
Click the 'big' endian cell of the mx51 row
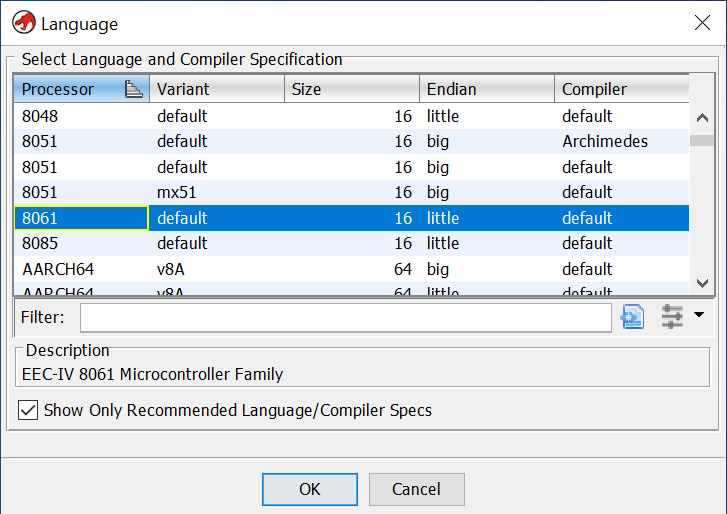tap(487, 192)
